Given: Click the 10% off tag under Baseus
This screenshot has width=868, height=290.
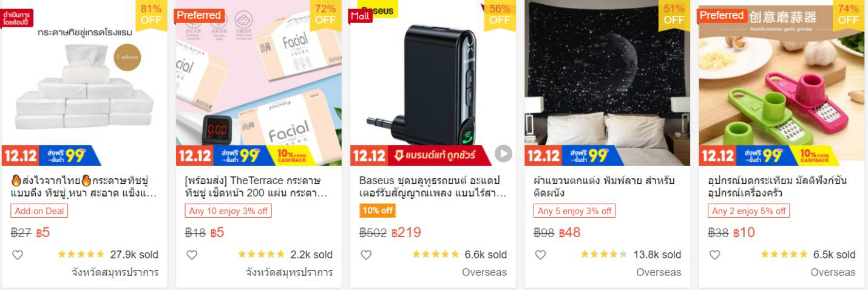Looking at the screenshot, I should point(378,211).
